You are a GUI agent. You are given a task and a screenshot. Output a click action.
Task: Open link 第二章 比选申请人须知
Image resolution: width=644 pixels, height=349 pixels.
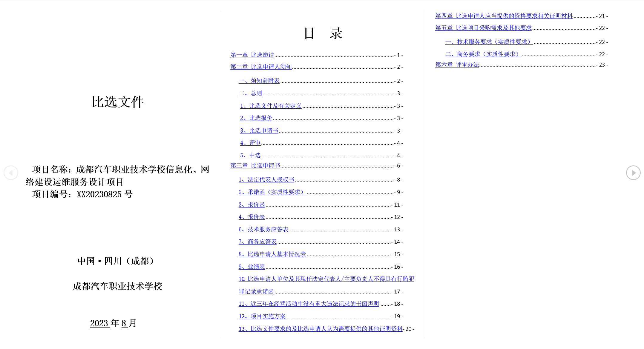click(261, 67)
